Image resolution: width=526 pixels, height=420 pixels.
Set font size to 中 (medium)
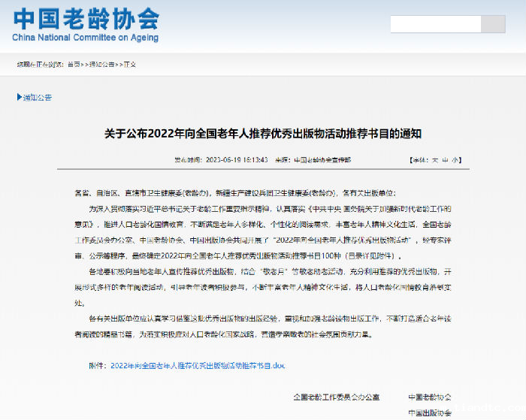(445, 160)
